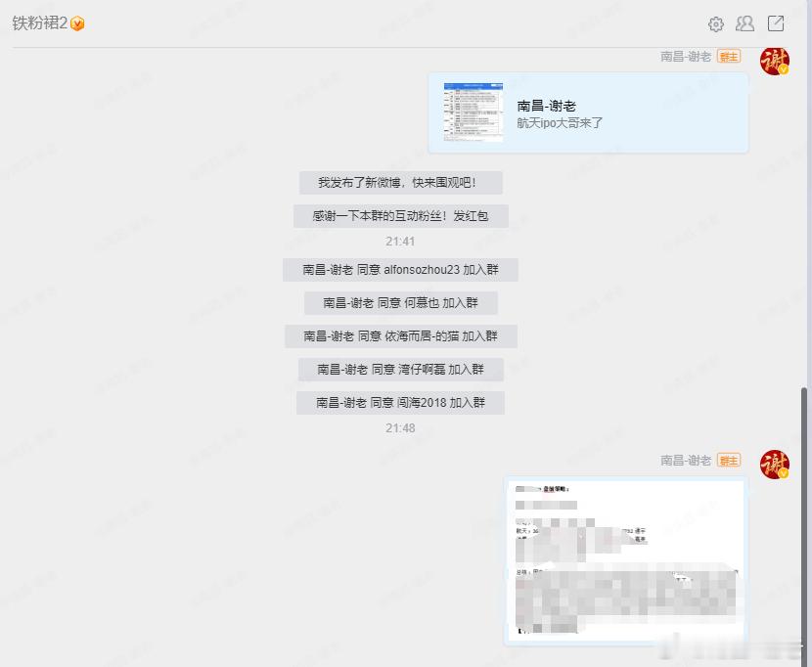
Task: Click the 发红包 message bubble
Action: 401,216
